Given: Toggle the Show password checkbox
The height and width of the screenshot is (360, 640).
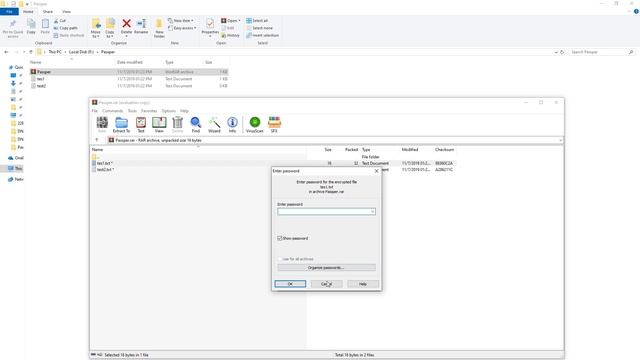Looking at the screenshot, I should click(x=280, y=238).
